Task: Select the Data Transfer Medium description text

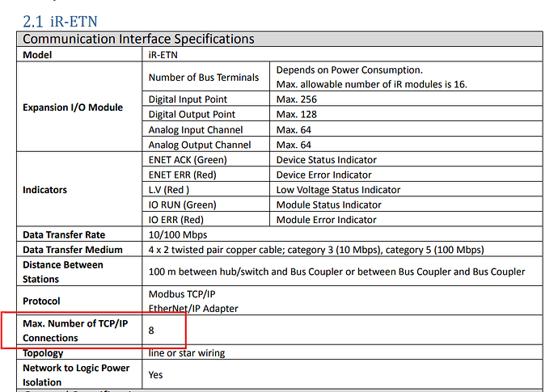Action: [316, 250]
